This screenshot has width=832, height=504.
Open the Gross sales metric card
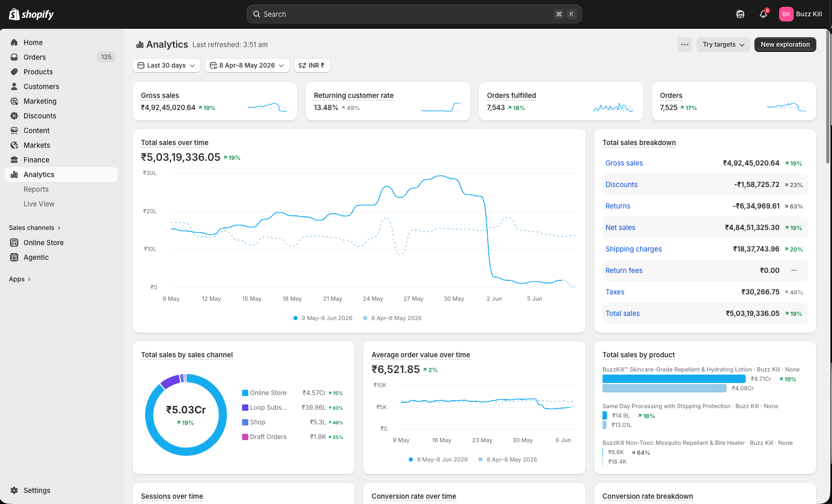(x=215, y=101)
